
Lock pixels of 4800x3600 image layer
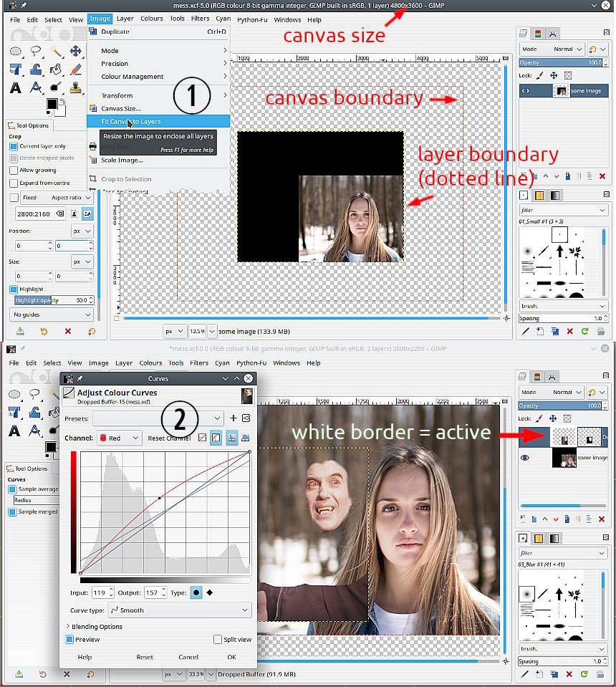[x=540, y=75]
